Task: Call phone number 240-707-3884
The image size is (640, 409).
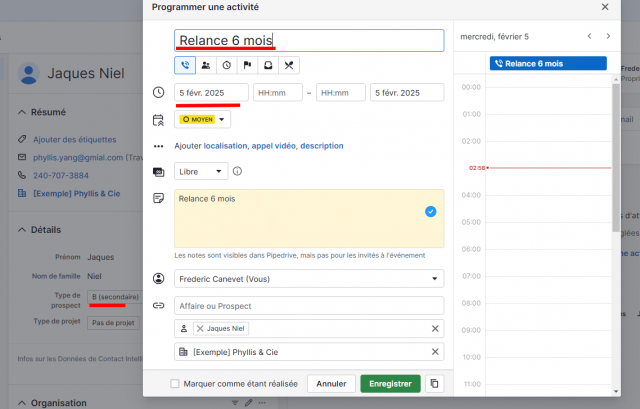Action: [61, 176]
